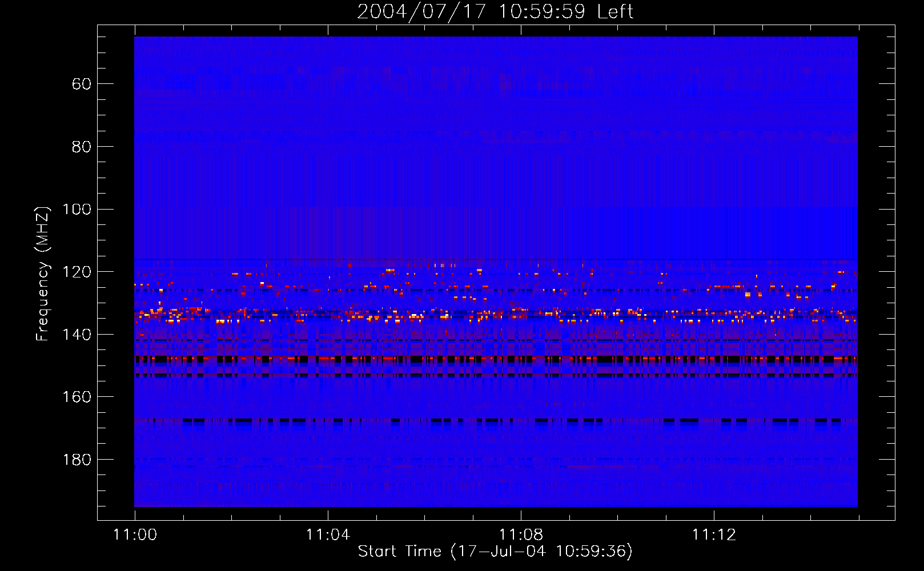The image size is (924, 571).
Task: Click the plot title "2004/07/17 10:59:59 Left"
Action: [x=495, y=11]
